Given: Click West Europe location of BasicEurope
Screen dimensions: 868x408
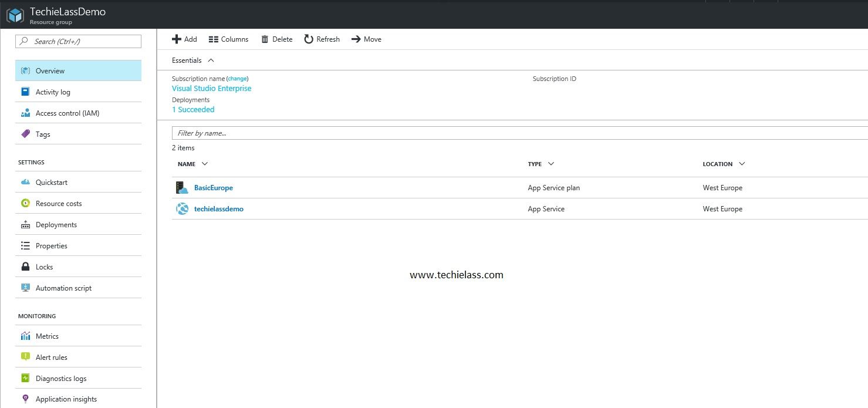Looking at the screenshot, I should tap(722, 188).
